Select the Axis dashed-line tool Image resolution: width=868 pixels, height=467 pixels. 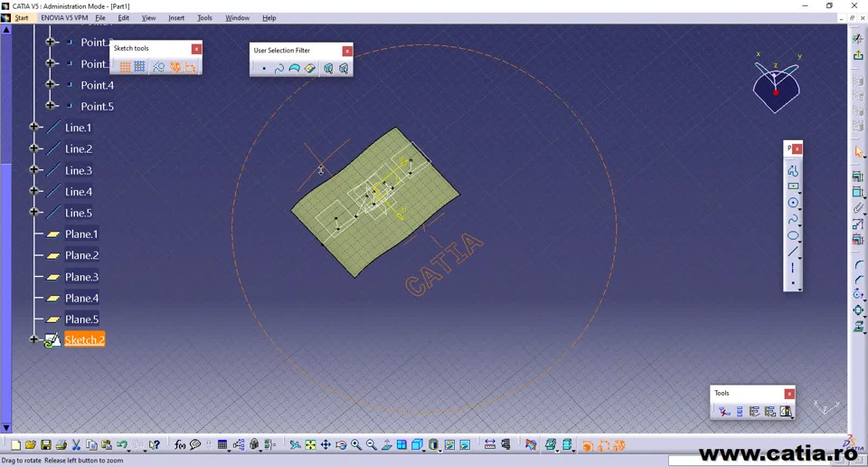click(793, 268)
